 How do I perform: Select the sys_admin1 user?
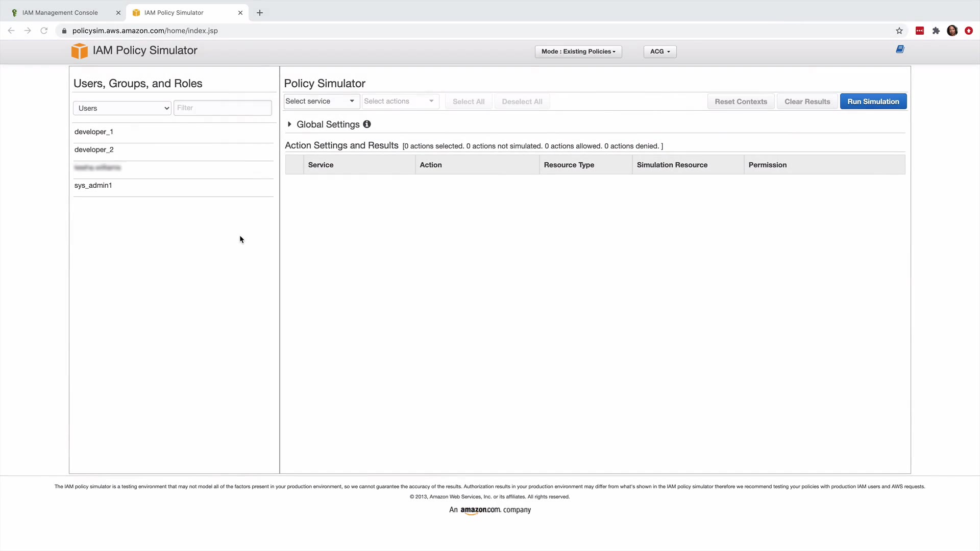93,185
